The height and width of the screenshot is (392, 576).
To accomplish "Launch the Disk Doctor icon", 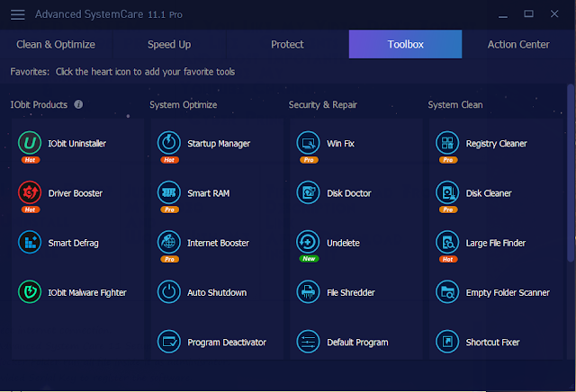I will 308,192.
